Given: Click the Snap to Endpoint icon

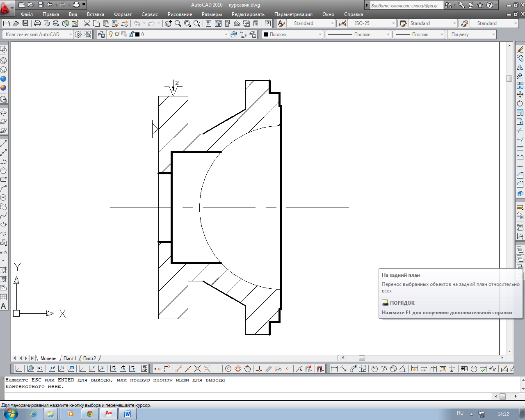Looking at the screenshot, I should [178, 369].
